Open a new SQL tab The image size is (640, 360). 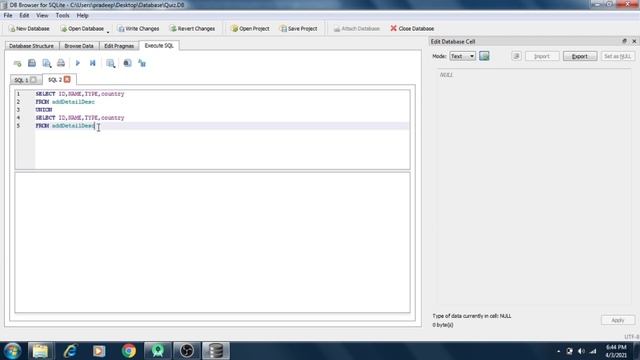point(17,63)
